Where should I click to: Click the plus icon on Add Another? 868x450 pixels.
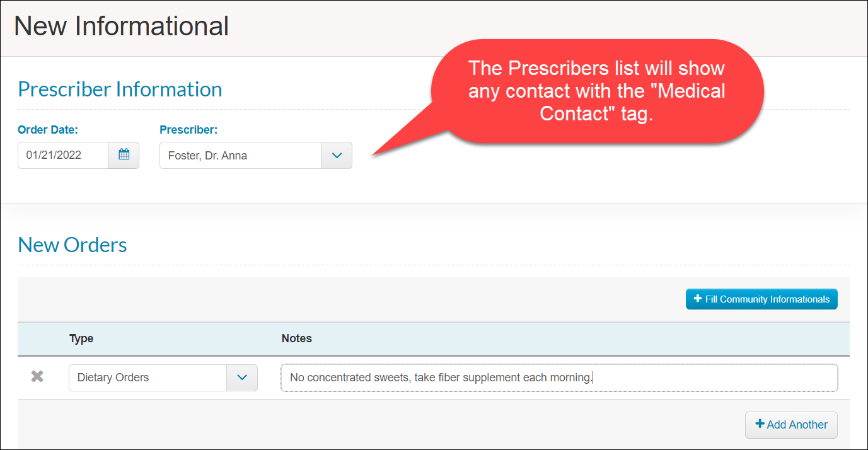click(760, 424)
